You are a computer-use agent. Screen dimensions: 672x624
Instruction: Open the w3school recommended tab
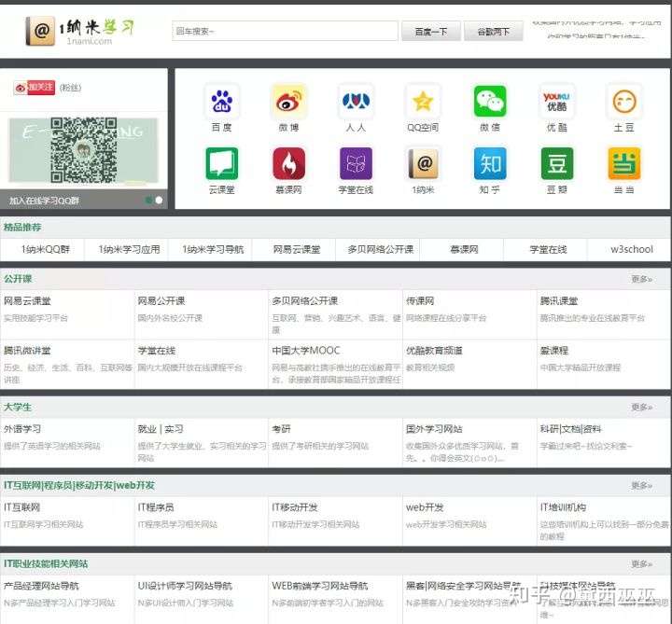click(632, 249)
